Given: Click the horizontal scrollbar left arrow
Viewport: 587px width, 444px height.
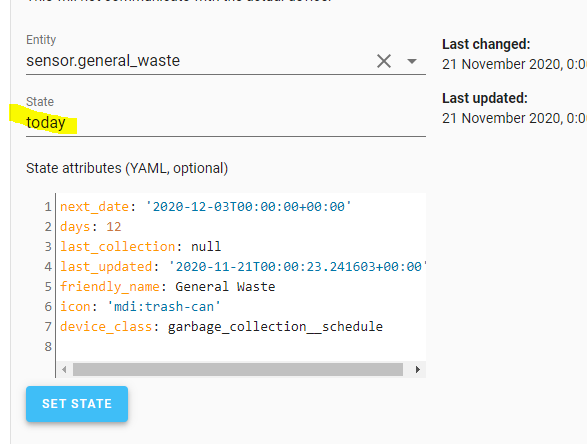Looking at the screenshot, I should (64, 370).
